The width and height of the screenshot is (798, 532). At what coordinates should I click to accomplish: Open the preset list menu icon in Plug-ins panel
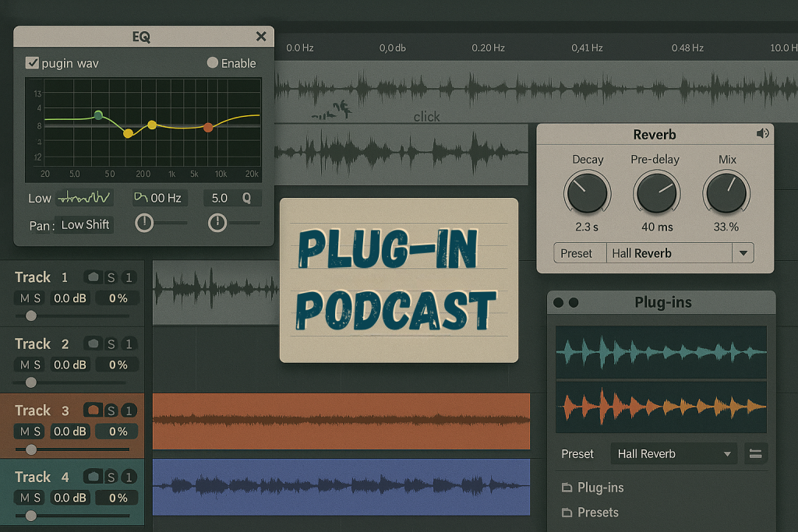(756, 453)
